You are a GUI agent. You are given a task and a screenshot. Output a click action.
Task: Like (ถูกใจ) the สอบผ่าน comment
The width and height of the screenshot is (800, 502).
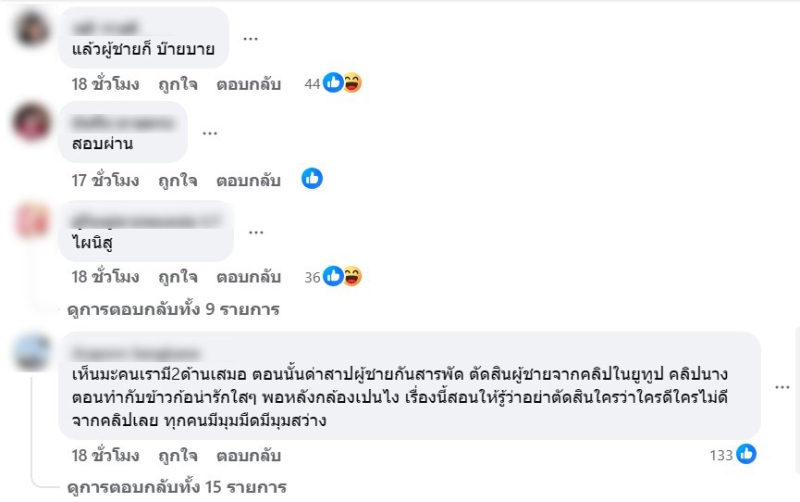click(178, 180)
